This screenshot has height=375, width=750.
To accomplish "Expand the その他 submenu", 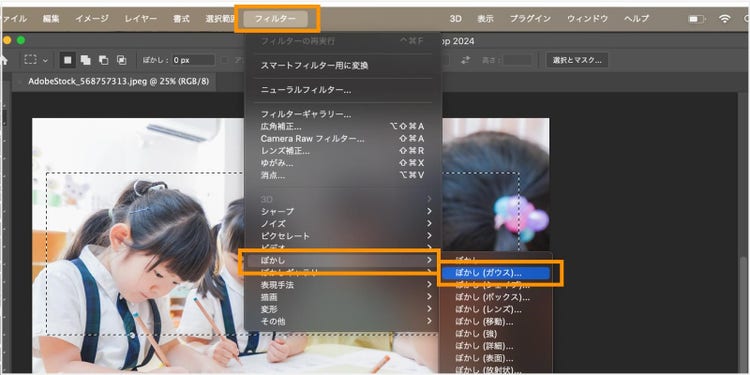I will 342,321.
